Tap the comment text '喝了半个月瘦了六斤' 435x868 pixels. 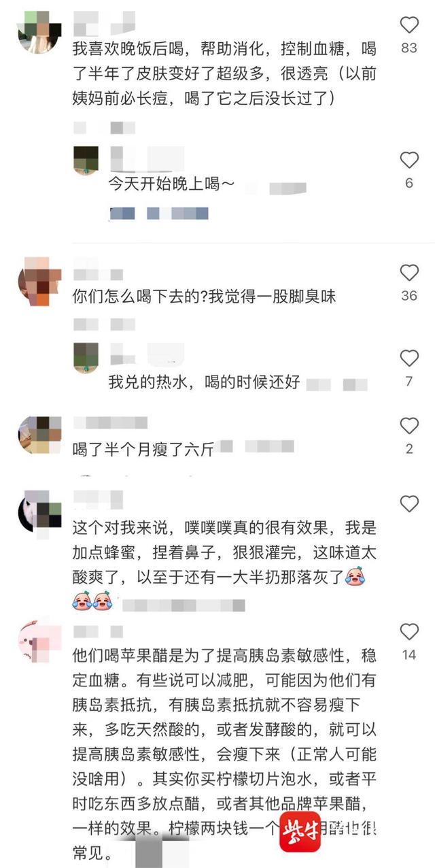[143, 449]
